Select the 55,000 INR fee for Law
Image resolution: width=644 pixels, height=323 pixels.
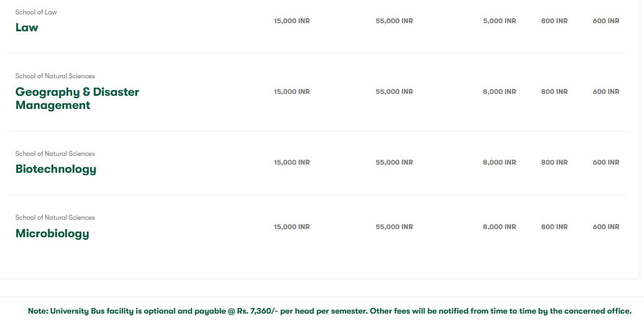coord(394,21)
